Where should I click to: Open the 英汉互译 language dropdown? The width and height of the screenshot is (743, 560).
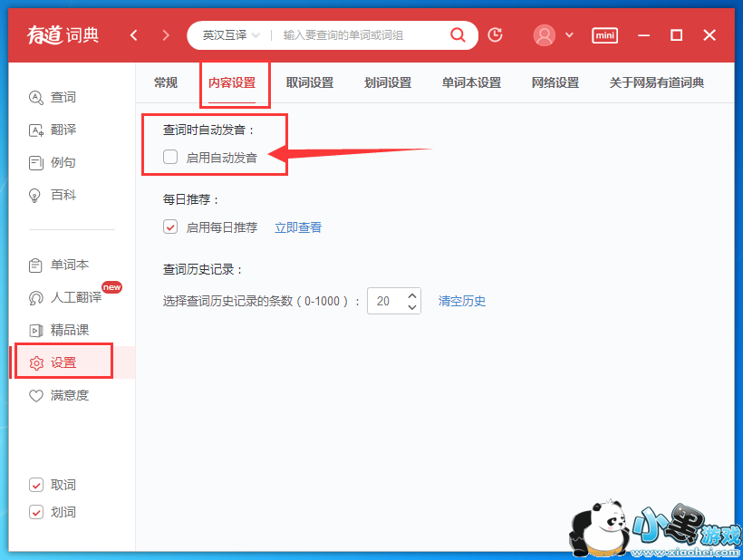coord(231,35)
